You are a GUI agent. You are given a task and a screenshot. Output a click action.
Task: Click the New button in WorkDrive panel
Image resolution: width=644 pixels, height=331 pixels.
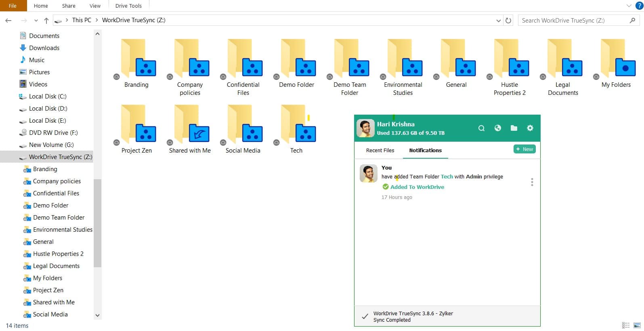click(524, 149)
